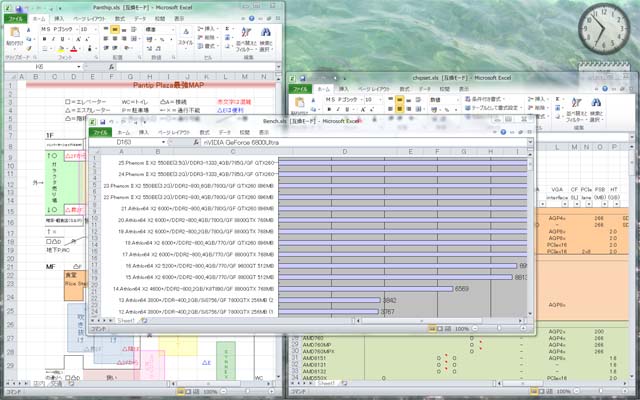Open the Page Layout tab in the chipset window
Viewport: 640px width, 400px height.
coord(375,89)
